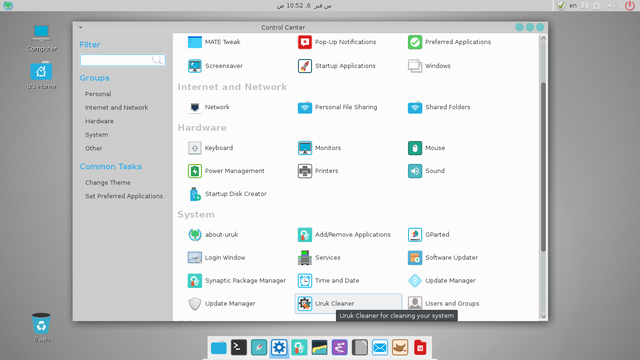The width and height of the screenshot is (640, 360).
Task: Click the scrollbar up arrow
Action: coord(543,38)
